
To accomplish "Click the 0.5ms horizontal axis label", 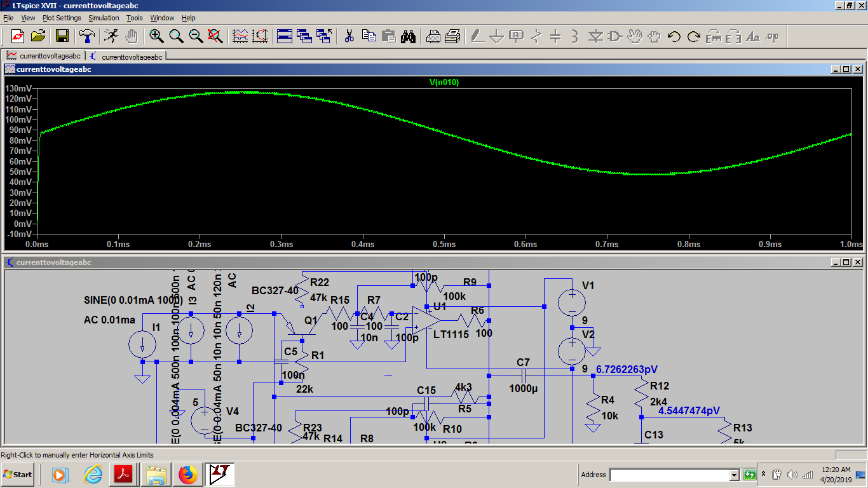I will pyautogui.click(x=444, y=244).
